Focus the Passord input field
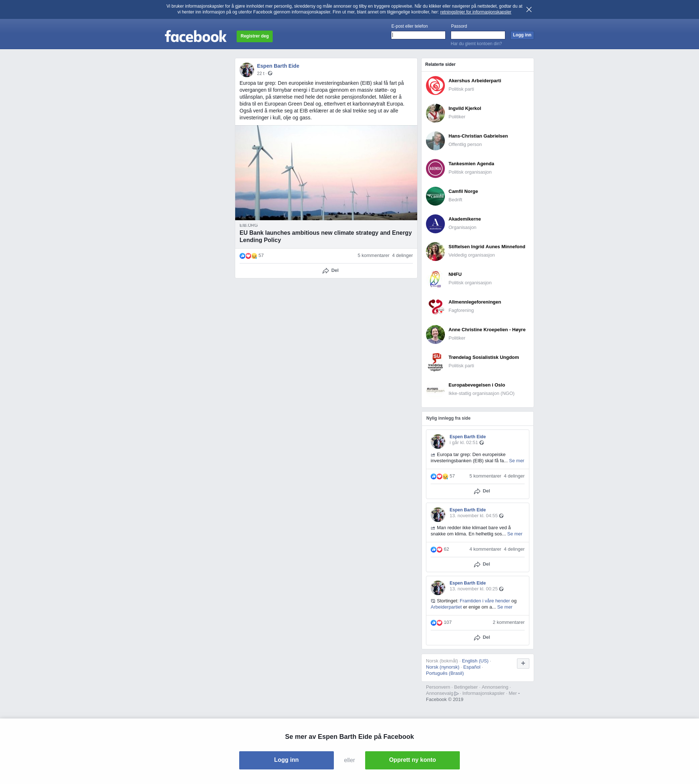 coord(477,35)
